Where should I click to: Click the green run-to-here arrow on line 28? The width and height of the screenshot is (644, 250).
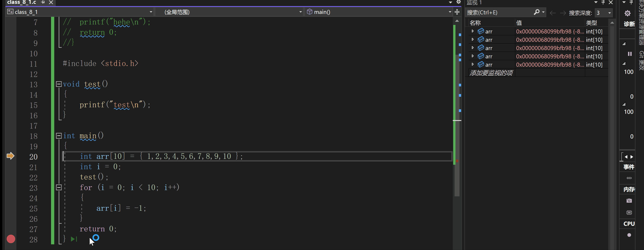pos(74,239)
